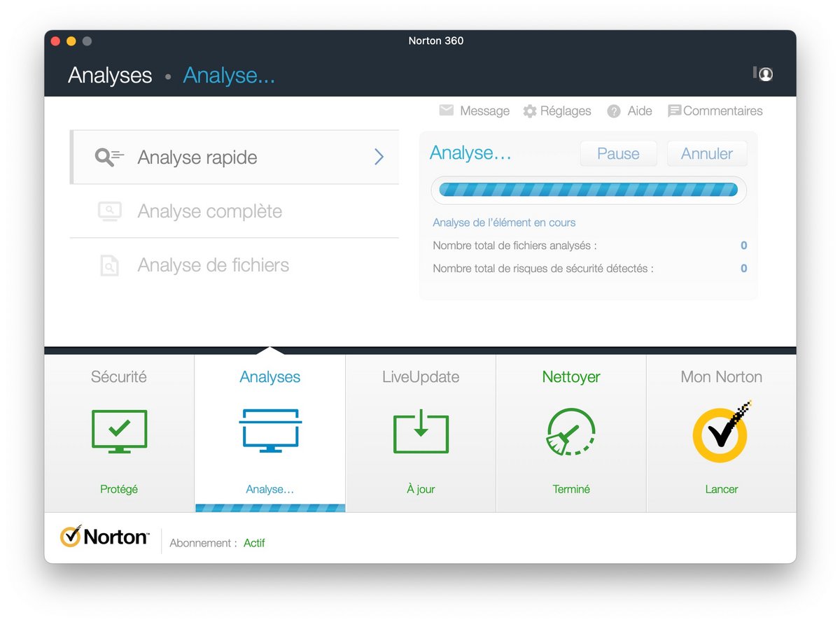Screen dimensions: 840x622
Task: Click the blue Analyse… header breadcrumb
Action: 229,75
